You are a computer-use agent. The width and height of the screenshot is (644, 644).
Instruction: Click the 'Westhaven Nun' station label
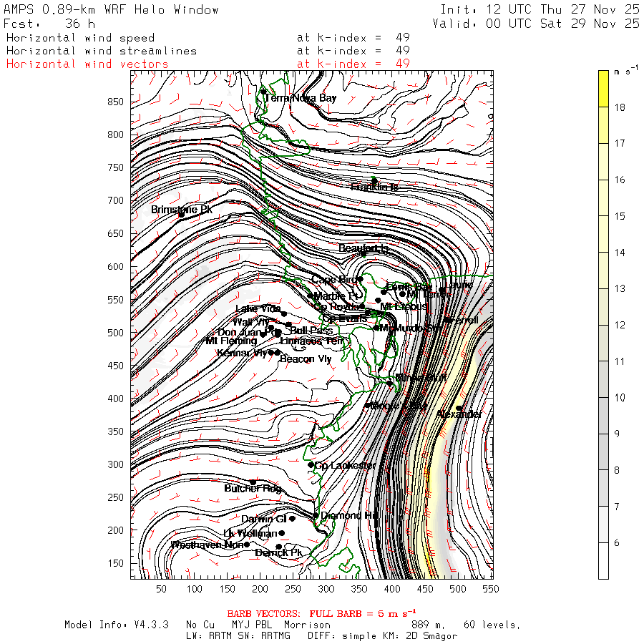208,545
